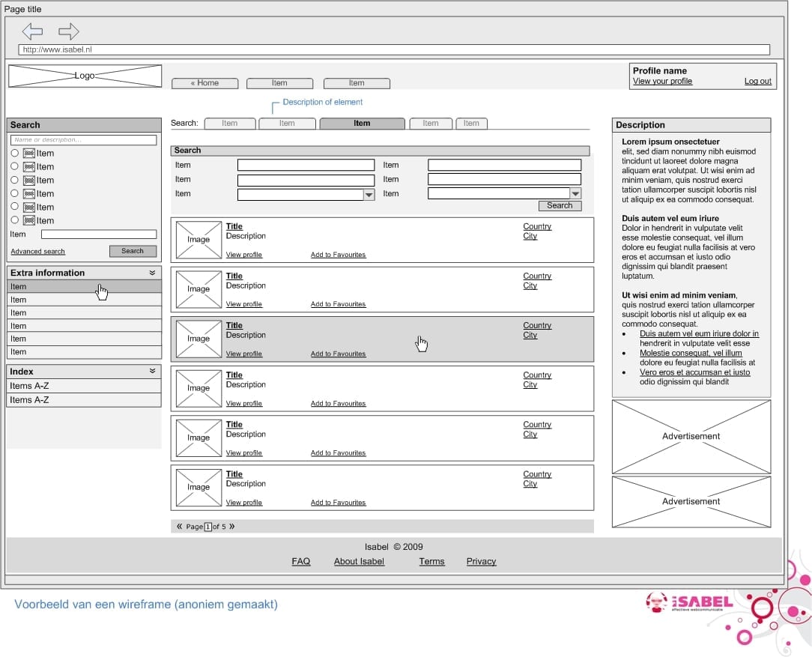Click the 'Page title' text
This screenshot has width=812, height=657.
22,9
